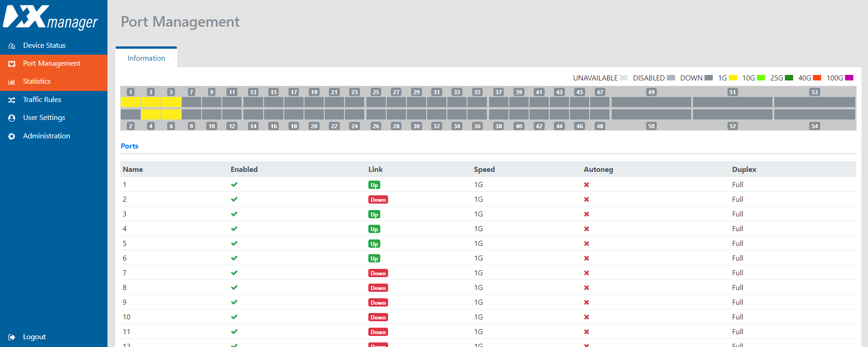Click the 1G yellow legend swatch
Viewport: 868px width, 347px height.
pos(733,78)
